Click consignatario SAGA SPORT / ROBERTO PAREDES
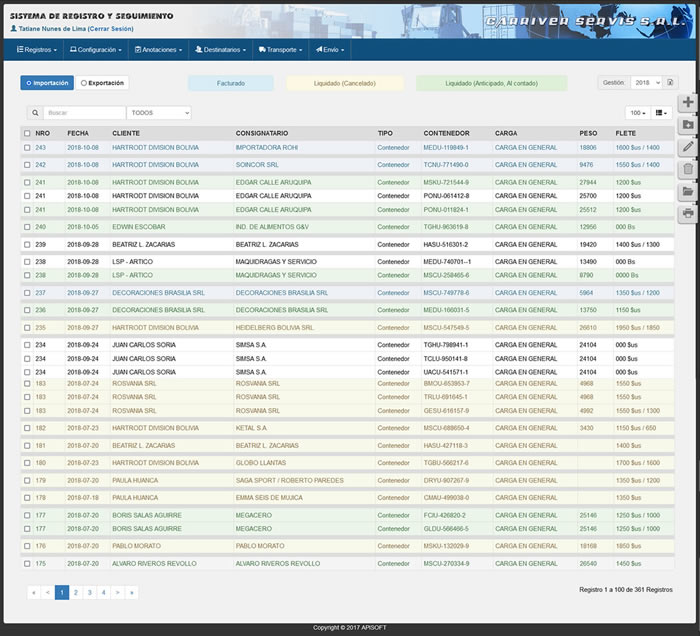The height and width of the screenshot is (636, 700). point(290,481)
